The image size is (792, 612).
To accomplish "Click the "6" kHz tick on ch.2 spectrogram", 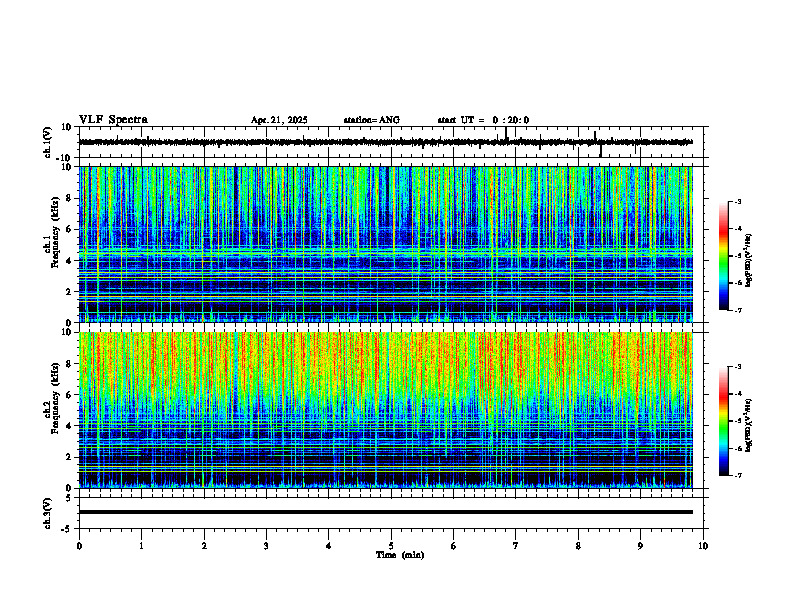I will (70, 395).
